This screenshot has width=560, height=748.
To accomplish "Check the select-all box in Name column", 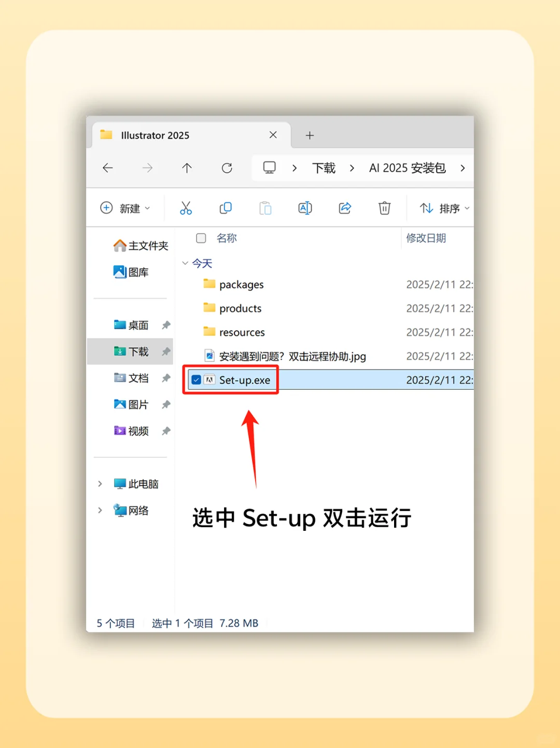I will (201, 238).
